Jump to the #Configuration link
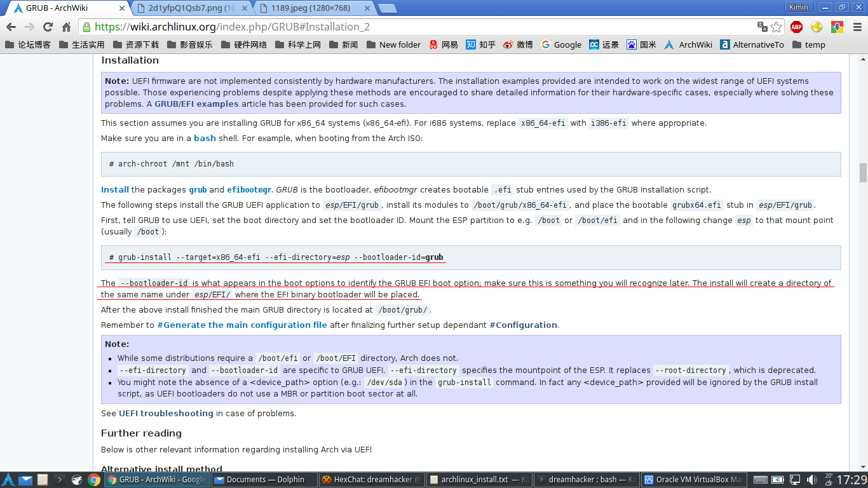This screenshot has width=868, height=488. 524,325
